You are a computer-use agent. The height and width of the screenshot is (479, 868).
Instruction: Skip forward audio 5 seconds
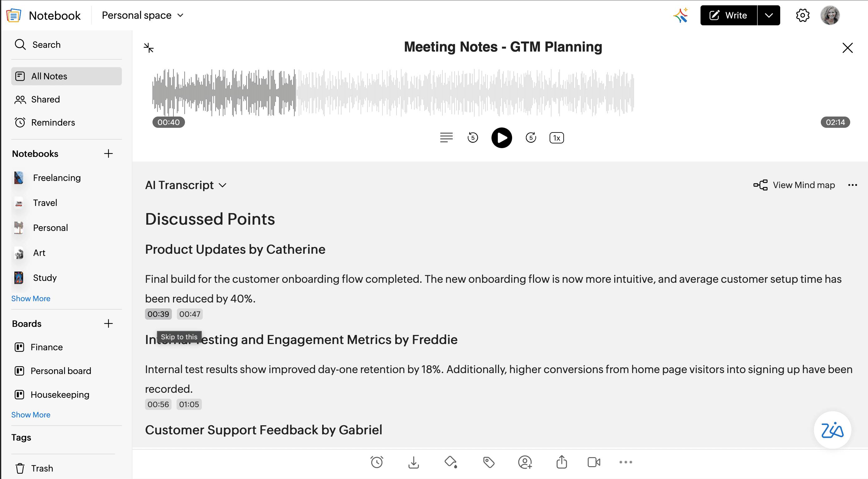tap(531, 138)
